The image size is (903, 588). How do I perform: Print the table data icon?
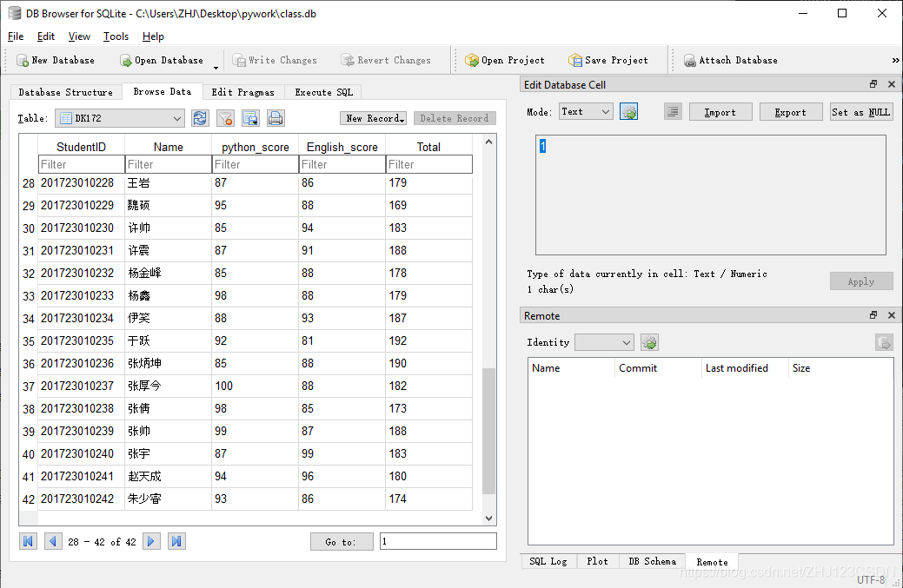pos(276,118)
